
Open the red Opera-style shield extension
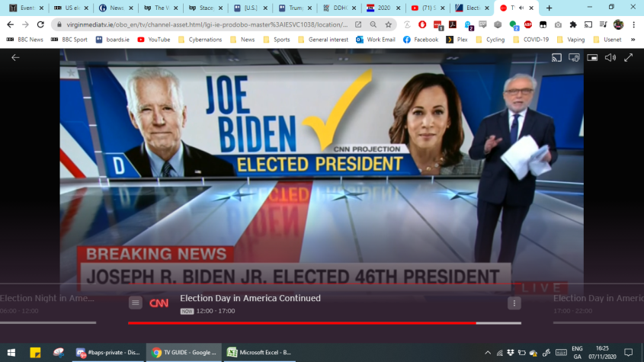pos(422,24)
